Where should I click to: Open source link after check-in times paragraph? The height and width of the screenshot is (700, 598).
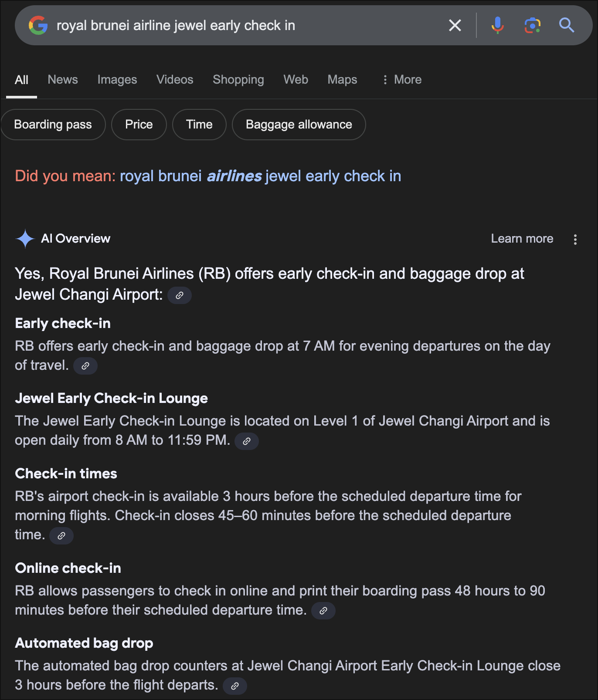[61, 535]
